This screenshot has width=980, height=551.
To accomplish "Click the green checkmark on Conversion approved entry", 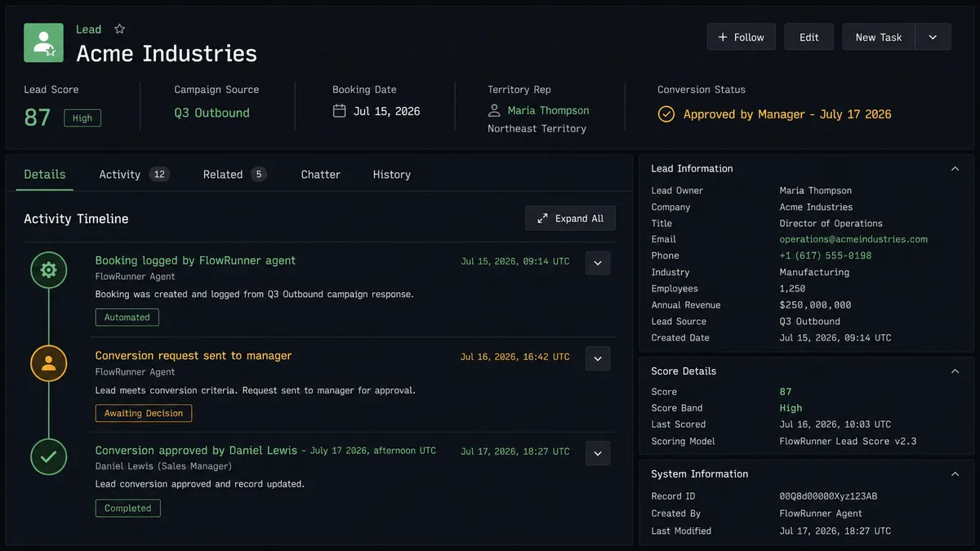I will pyautogui.click(x=48, y=457).
